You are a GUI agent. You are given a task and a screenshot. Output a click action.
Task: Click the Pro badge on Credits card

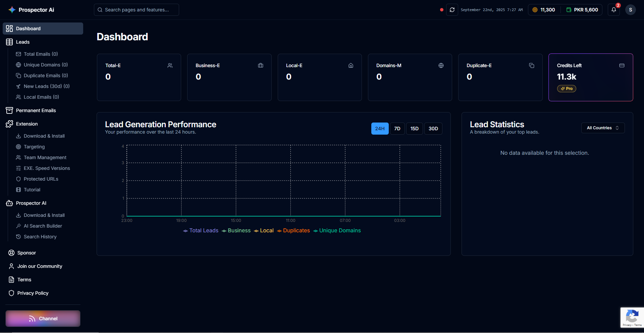click(x=567, y=89)
